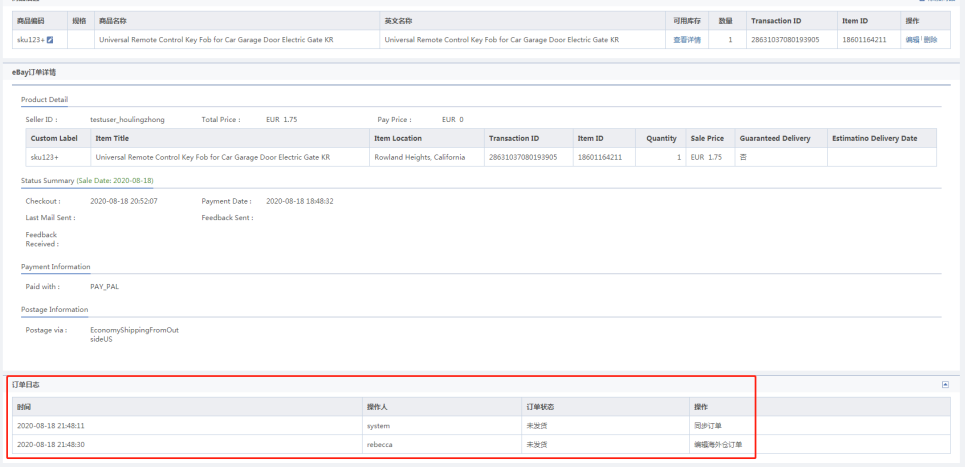
Task: Click the Feedback Sent label
Action: click(227, 217)
